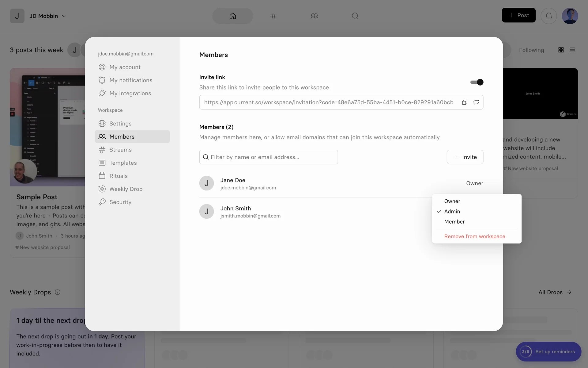
Task: Open the Security settings section
Action: tap(120, 202)
